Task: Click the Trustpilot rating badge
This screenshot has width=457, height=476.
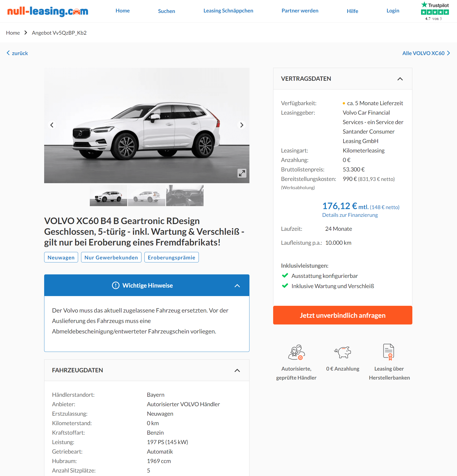Action: 435,11
